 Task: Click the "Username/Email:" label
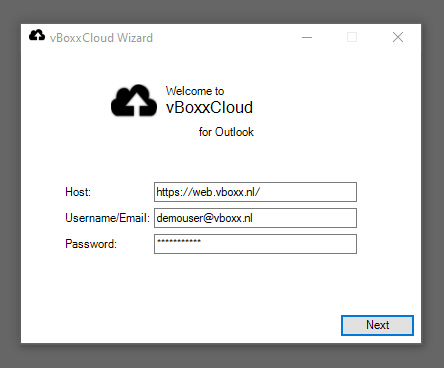tap(107, 218)
